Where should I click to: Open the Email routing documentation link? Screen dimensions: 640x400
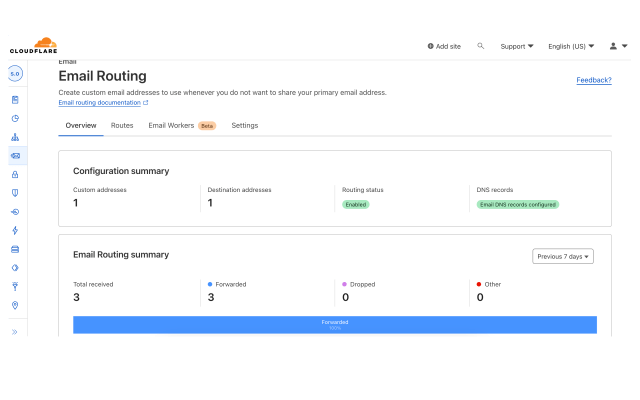pos(100,102)
